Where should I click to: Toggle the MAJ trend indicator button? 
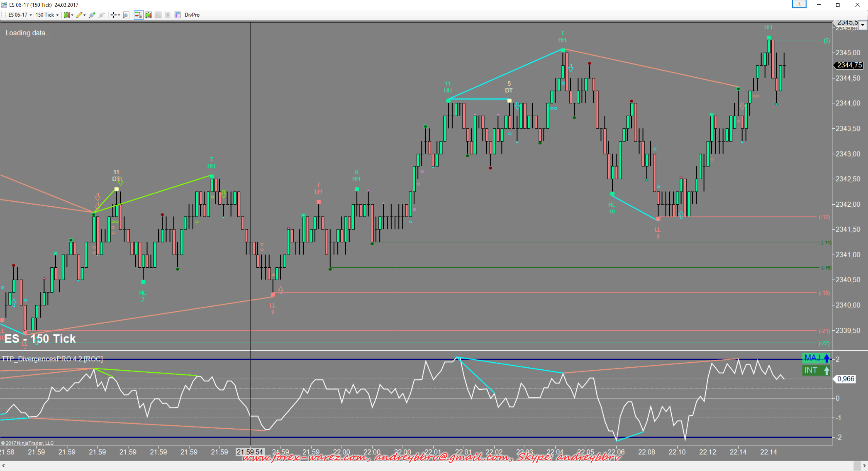point(817,358)
